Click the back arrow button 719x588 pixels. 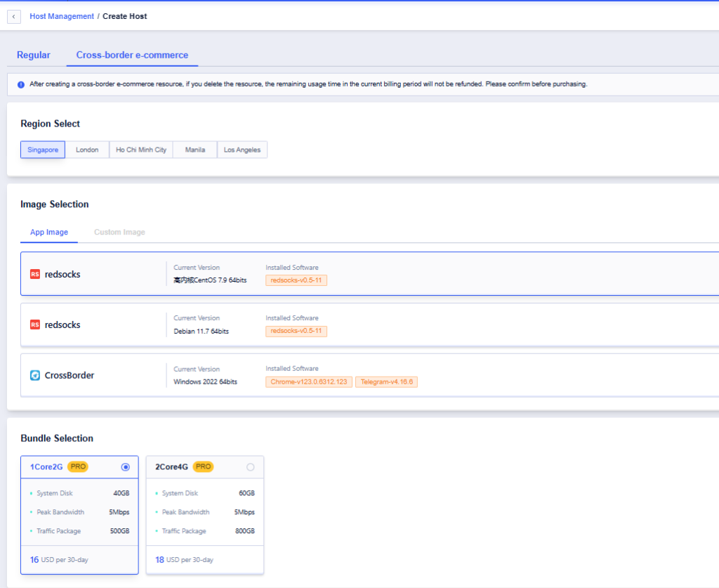click(14, 17)
